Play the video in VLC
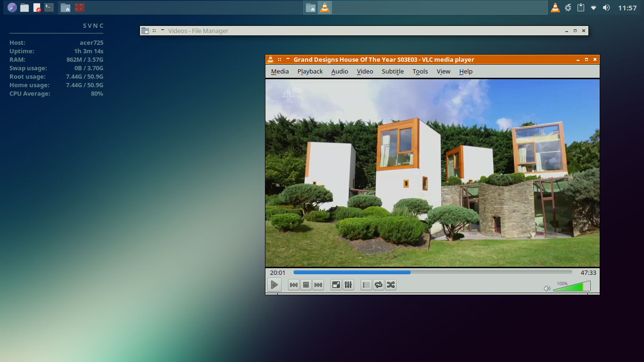 click(274, 285)
